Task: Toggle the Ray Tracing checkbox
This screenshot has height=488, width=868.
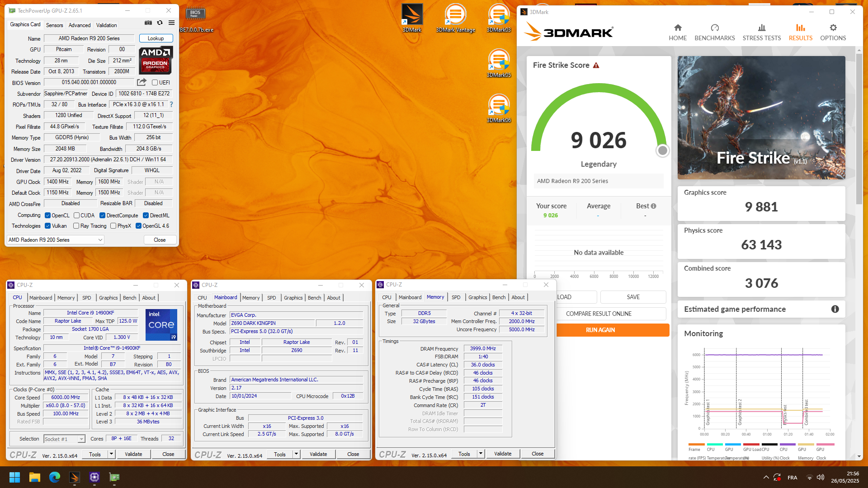Action: tap(76, 226)
